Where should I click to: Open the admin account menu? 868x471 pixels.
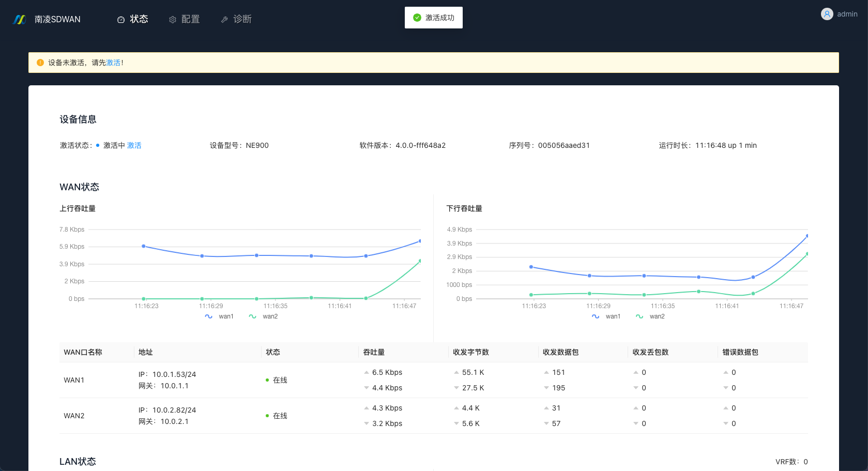tap(839, 14)
